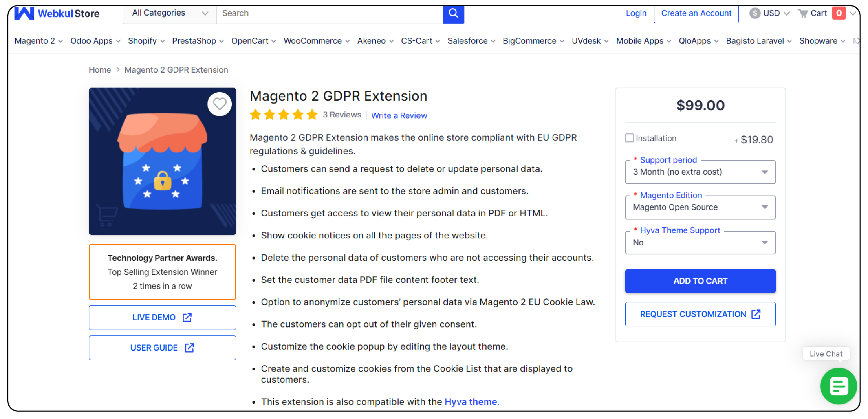Viewport: 868px width, 419px height.
Task: Click the REQUEST CUSTOMIZATION button
Action: 700,314
